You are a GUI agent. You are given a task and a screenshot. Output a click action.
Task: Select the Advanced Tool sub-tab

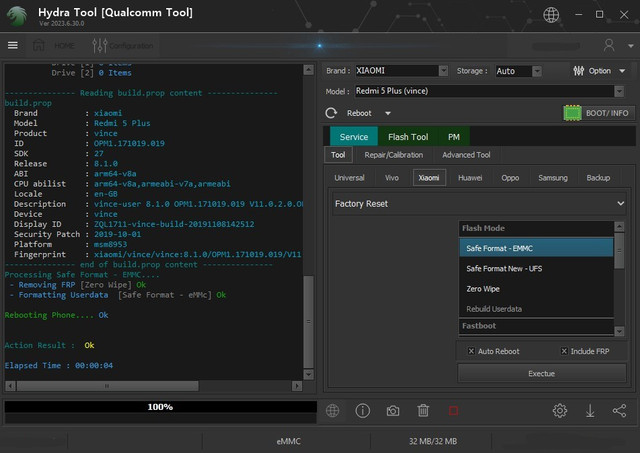pyautogui.click(x=466, y=155)
